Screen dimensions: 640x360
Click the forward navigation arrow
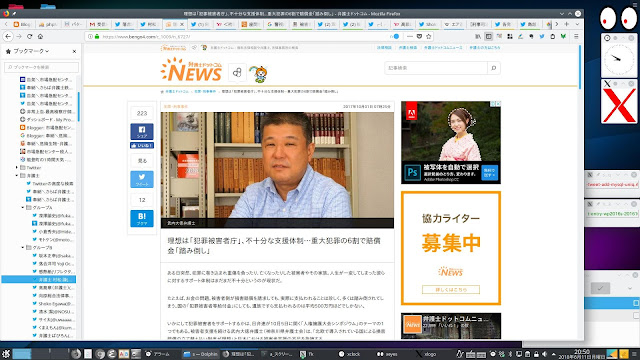pos(19,36)
